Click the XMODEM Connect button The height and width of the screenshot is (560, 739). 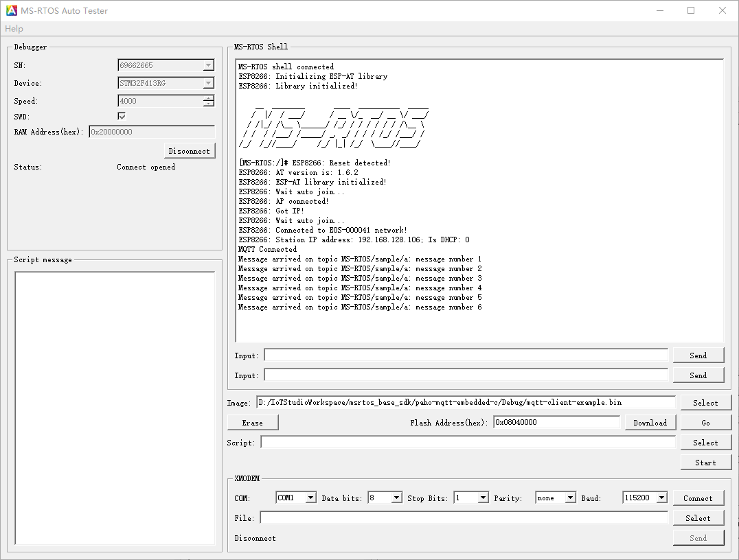coord(698,498)
